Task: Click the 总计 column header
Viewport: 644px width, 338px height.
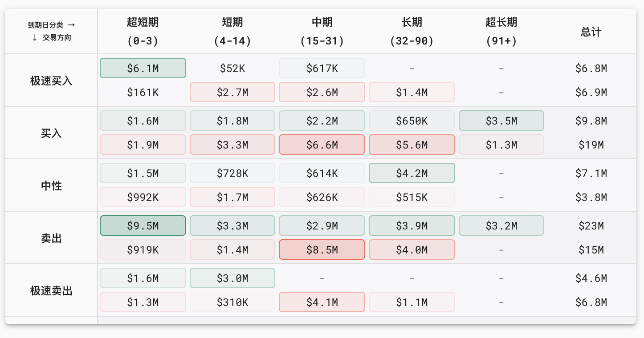Action: point(591,32)
